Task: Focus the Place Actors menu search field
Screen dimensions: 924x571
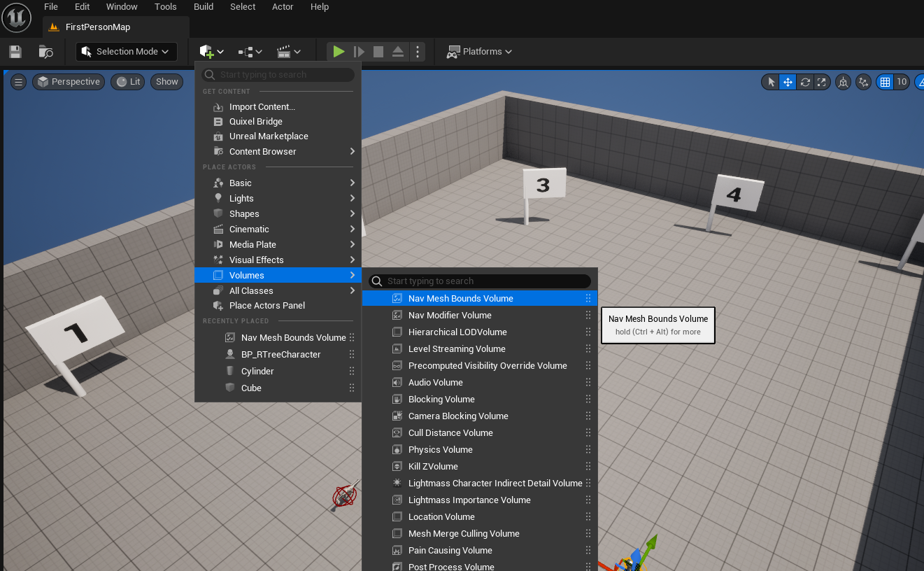Action: point(278,75)
